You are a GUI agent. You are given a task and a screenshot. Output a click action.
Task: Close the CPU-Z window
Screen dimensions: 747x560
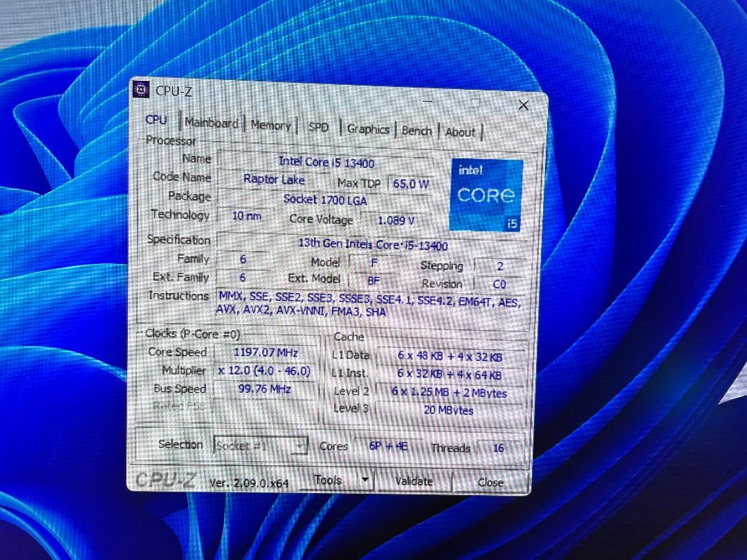pyautogui.click(x=523, y=105)
